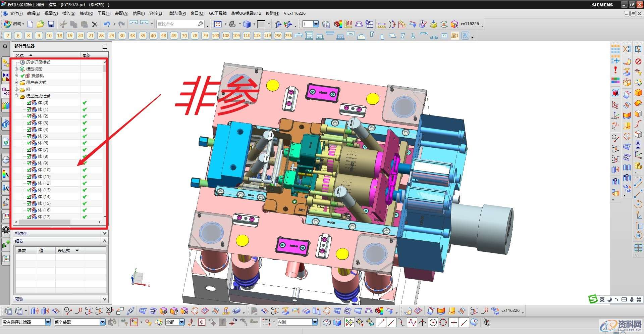
Task: Undo the last operation
Action: pos(107,24)
